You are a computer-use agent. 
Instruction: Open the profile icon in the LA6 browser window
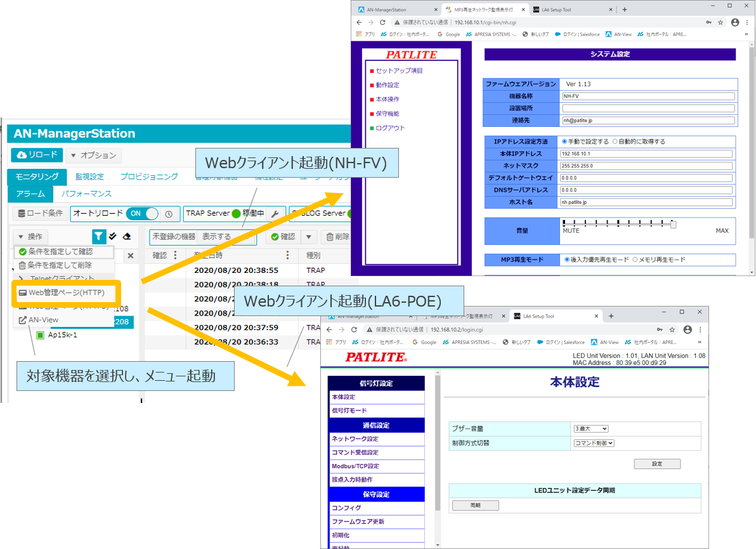tap(688, 329)
